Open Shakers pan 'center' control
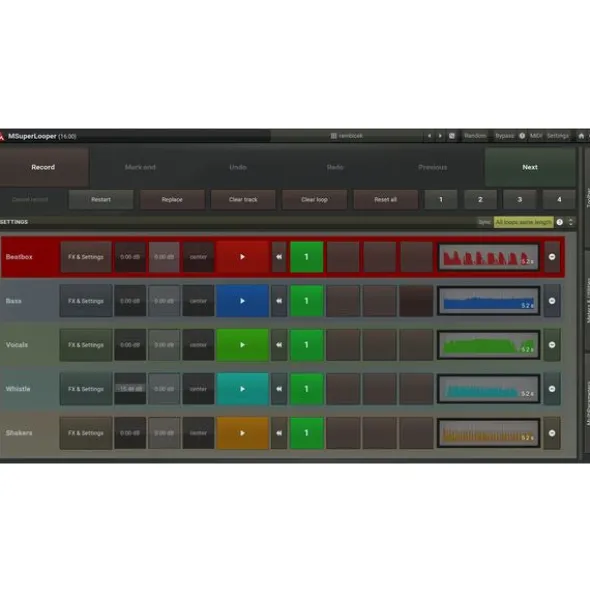This screenshot has width=590, height=591. [x=198, y=433]
